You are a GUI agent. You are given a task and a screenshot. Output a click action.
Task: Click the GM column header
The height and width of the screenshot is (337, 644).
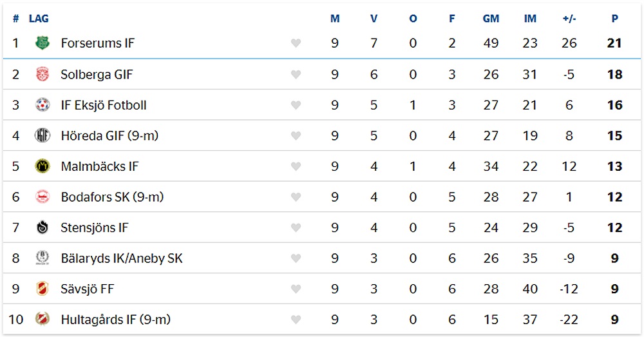click(x=491, y=19)
